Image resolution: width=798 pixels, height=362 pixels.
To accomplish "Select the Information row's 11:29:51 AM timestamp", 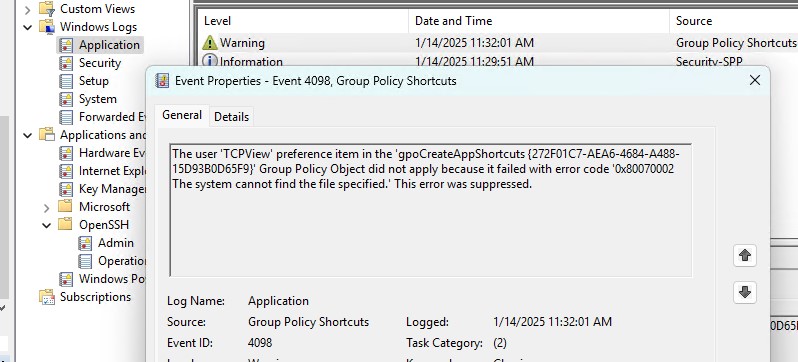I will tap(474, 62).
